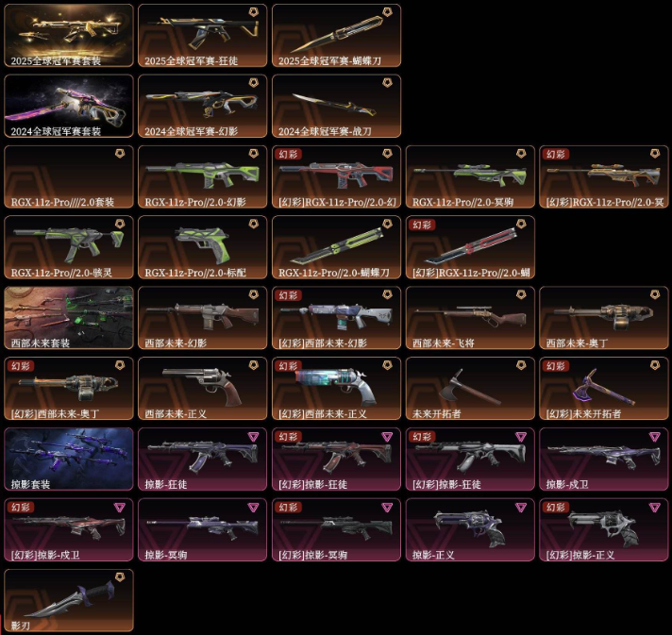This screenshot has height=635, width=672.
Task: Open the 2024全球冠军赛套装 bundle thumbnail
Action: pyautogui.click(x=69, y=106)
